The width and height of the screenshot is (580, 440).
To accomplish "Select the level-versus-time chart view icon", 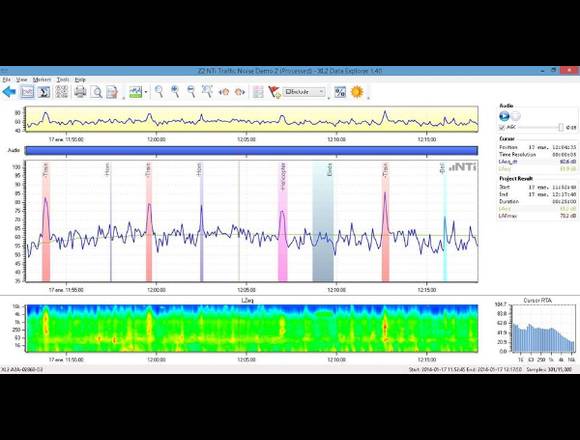I will point(27,92).
